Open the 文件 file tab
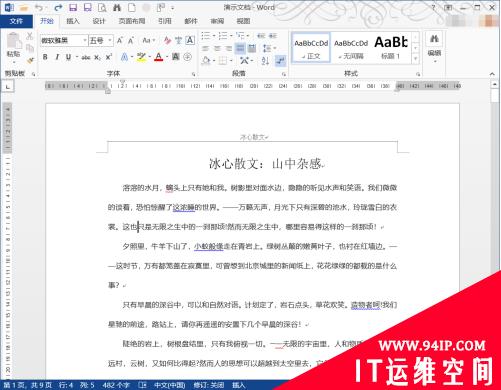This screenshot has height=390, width=501. point(16,21)
